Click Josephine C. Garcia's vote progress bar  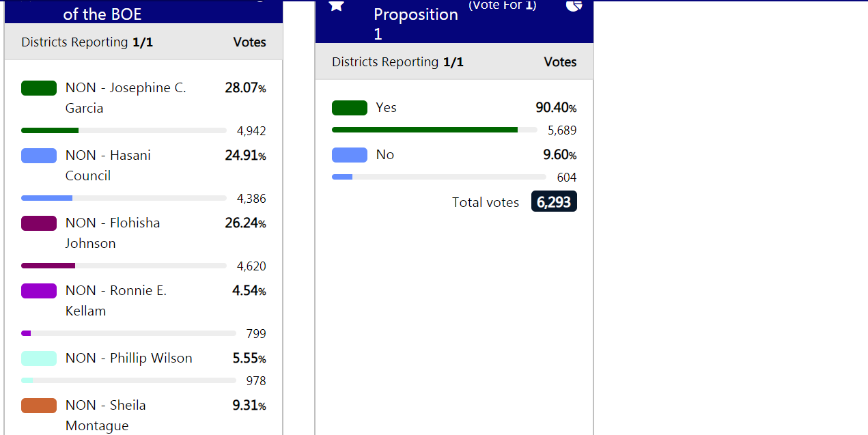coord(124,130)
